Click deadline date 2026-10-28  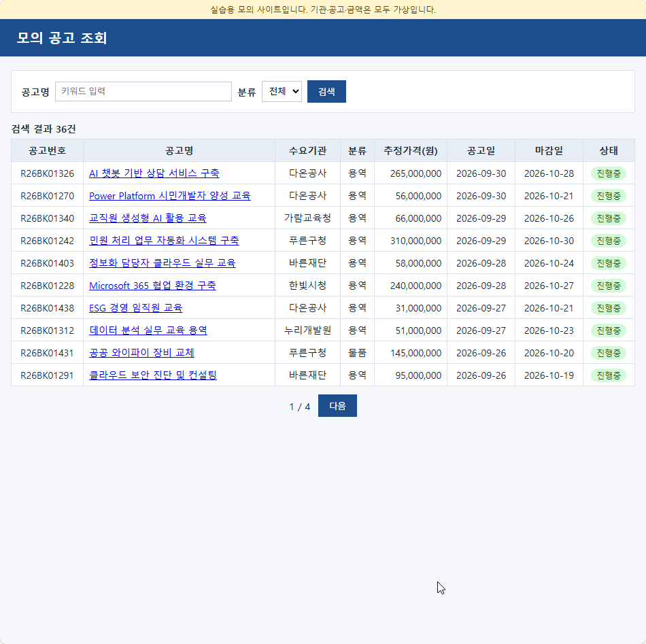[x=549, y=173]
